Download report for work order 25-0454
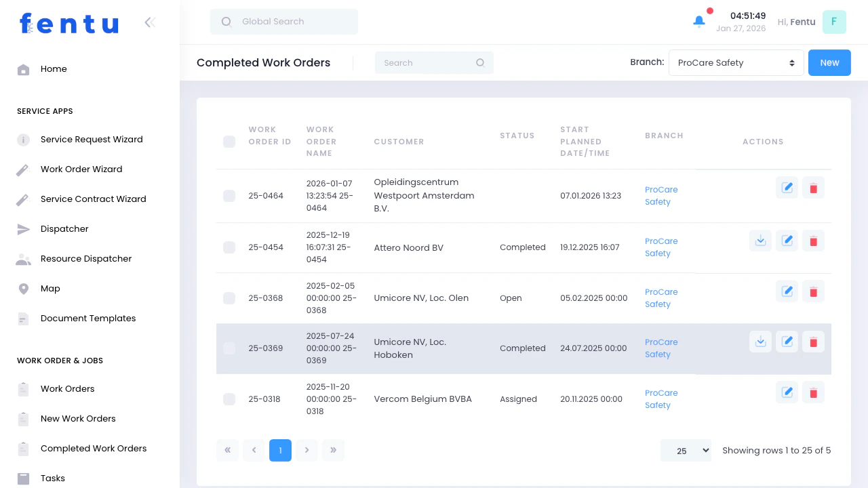The height and width of the screenshot is (488, 868). [x=760, y=240]
